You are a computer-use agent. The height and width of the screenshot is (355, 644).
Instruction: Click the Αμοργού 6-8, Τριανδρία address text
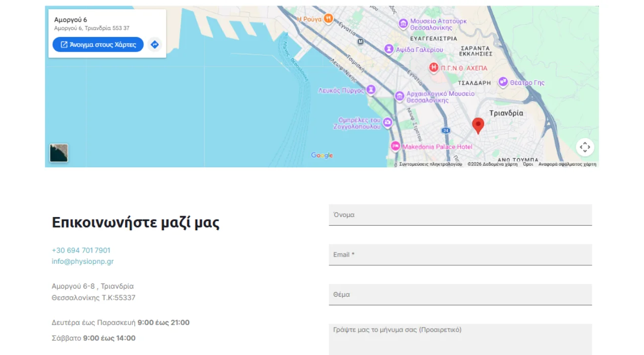pos(93,287)
